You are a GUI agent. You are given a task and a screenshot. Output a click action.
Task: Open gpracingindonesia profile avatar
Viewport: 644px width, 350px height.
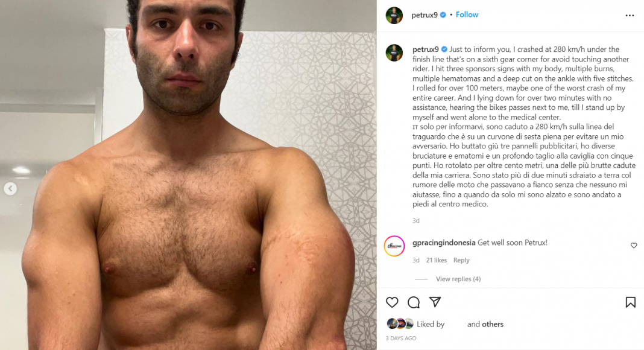tap(394, 246)
